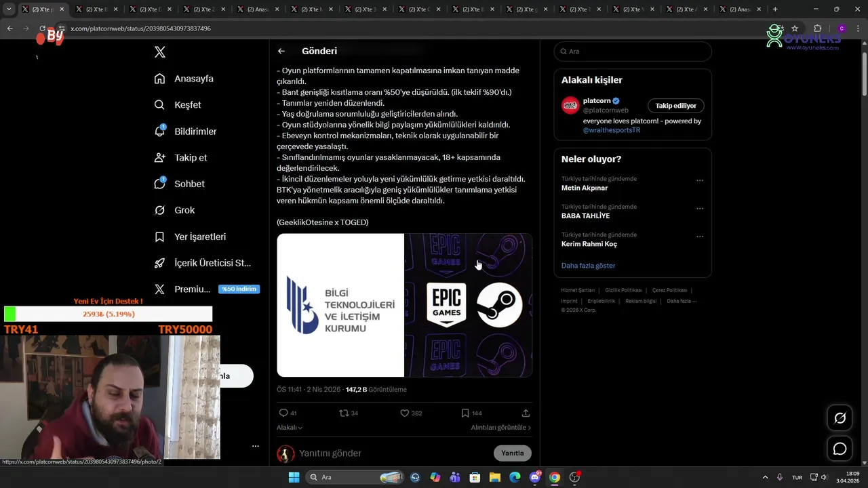Open Microsoft Edge from taskbar
This screenshot has height=488, width=868.
click(x=515, y=477)
